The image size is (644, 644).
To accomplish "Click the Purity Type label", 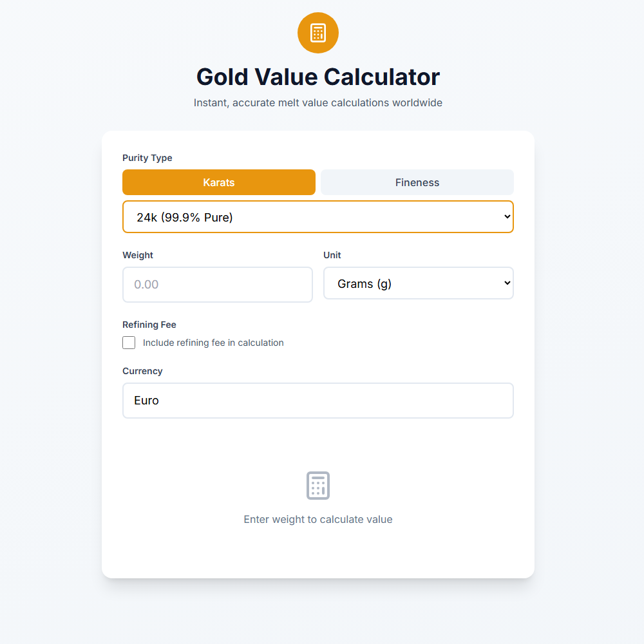I will click(147, 158).
